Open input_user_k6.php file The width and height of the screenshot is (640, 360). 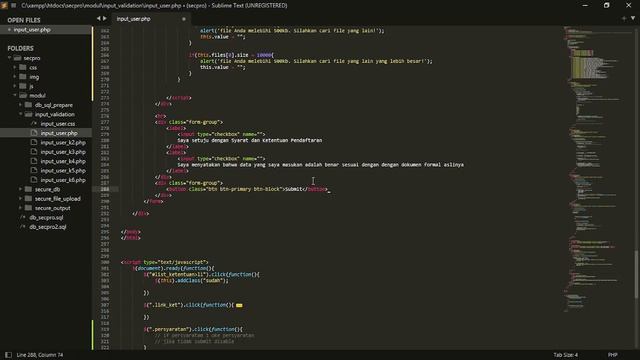pyautogui.click(x=63, y=180)
